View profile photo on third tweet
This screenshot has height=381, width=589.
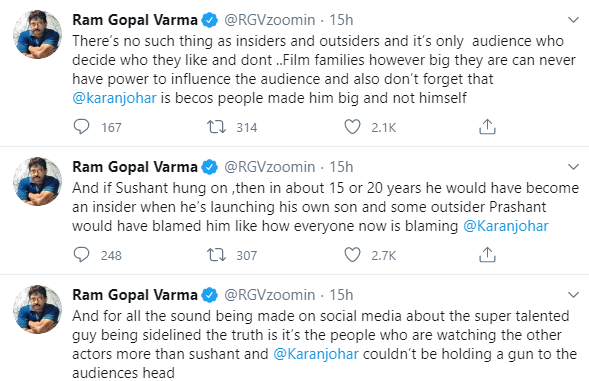(38, 310)
